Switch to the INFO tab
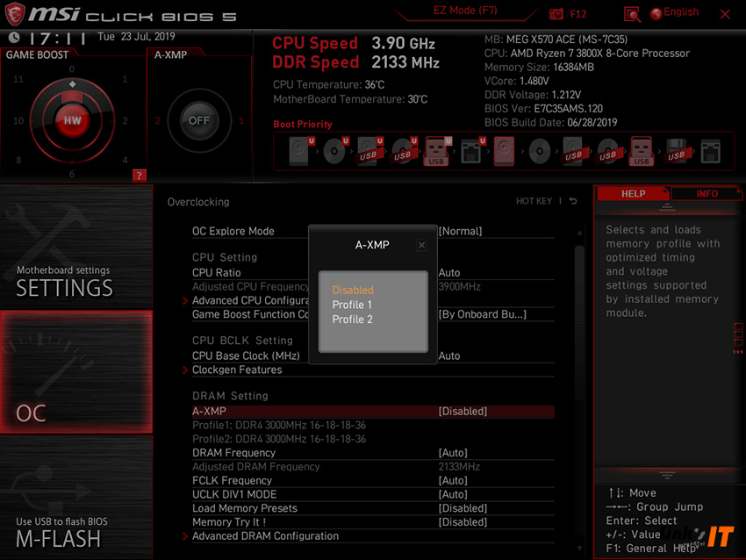Screen dimensions: 746x560 [707, 194]
